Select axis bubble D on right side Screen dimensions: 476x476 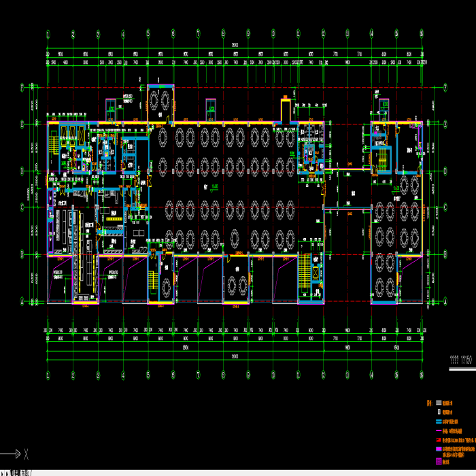(445, 171)
